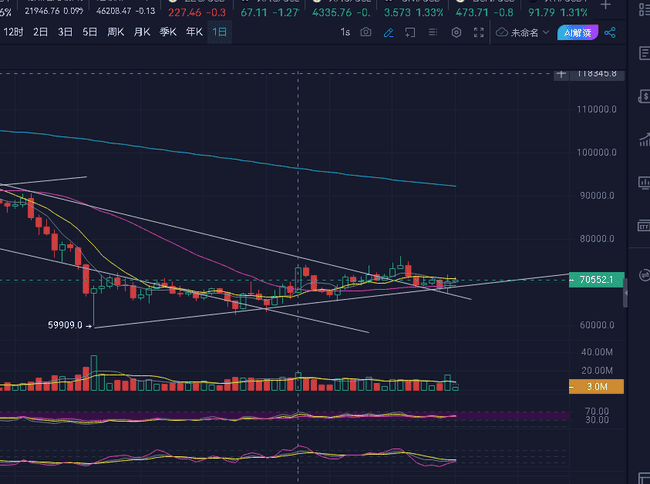Select the 月K timeframe tab
This screenshot has height=484, width=650.
141,33
